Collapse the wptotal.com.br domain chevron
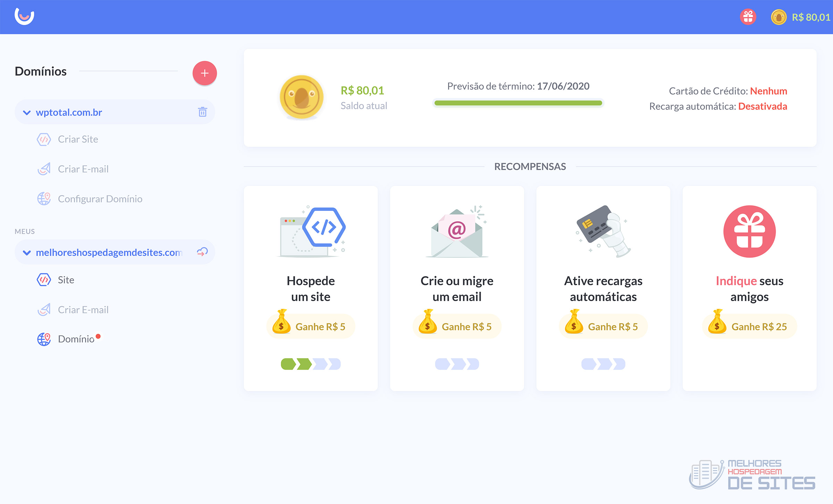 click(x=27, y=113)
